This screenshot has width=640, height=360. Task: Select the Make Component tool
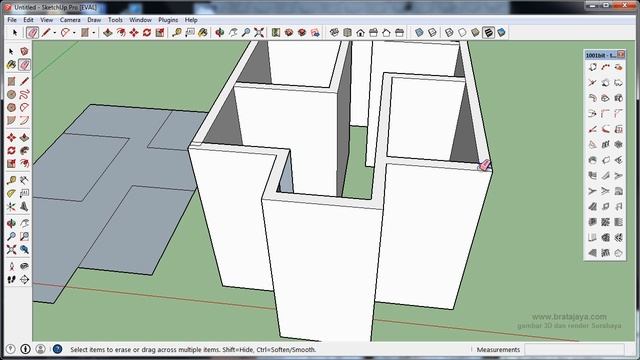24,51
